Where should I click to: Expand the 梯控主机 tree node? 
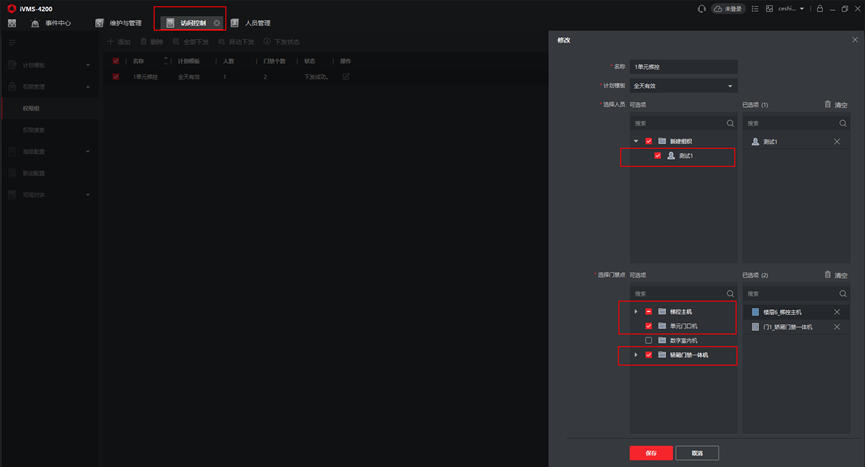point(636,312)
